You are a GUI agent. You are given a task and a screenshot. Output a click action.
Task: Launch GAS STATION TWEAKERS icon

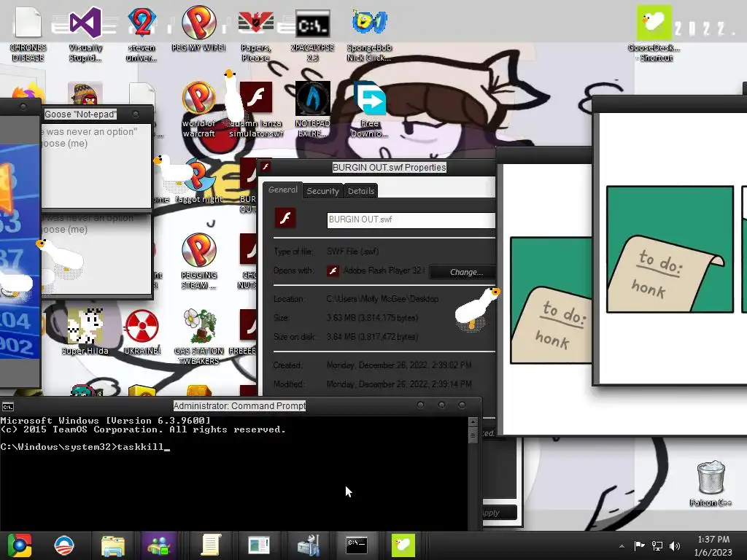[x=198, y=337]
